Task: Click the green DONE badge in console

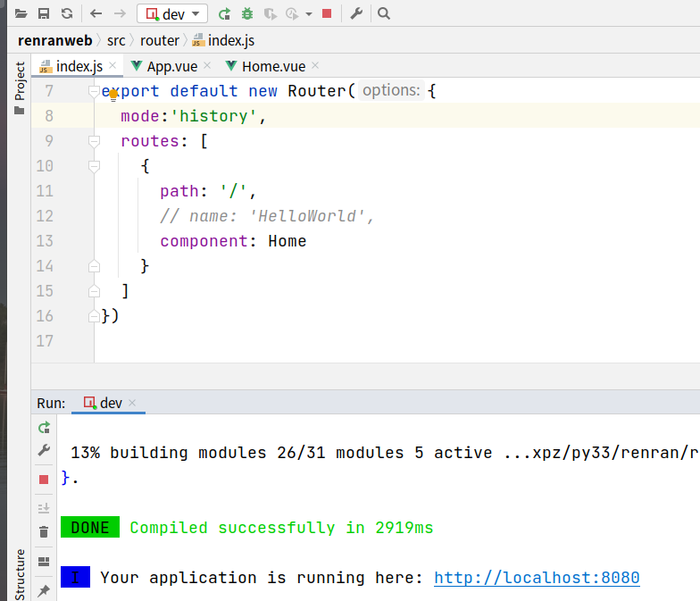Action: [x=90, y=527]
